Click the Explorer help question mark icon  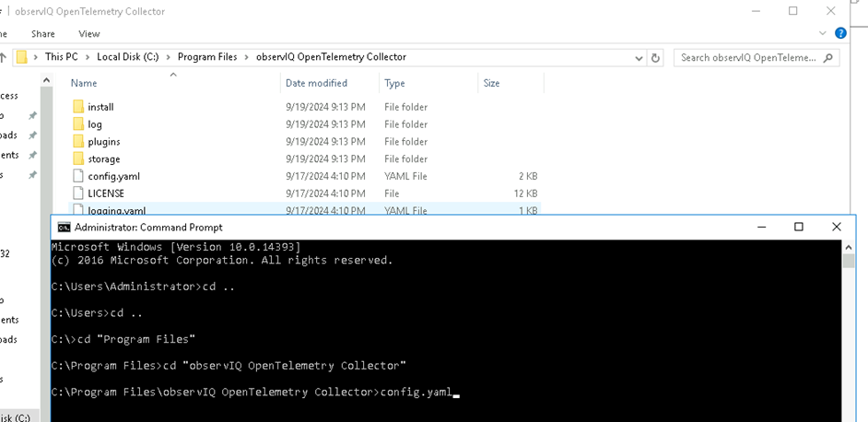pyautogui.click(x=840, y=33)
